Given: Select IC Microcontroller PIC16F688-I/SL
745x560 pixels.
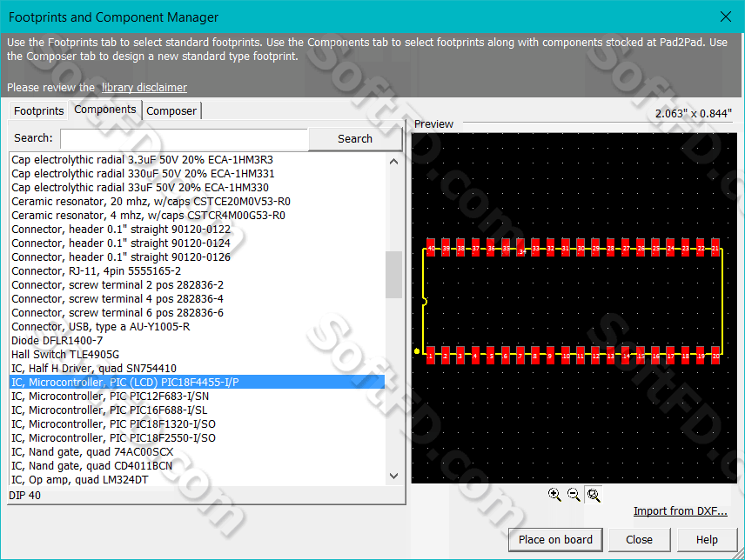Looking at the screenshot, I should pyautogui.click(x=198, y=410).
